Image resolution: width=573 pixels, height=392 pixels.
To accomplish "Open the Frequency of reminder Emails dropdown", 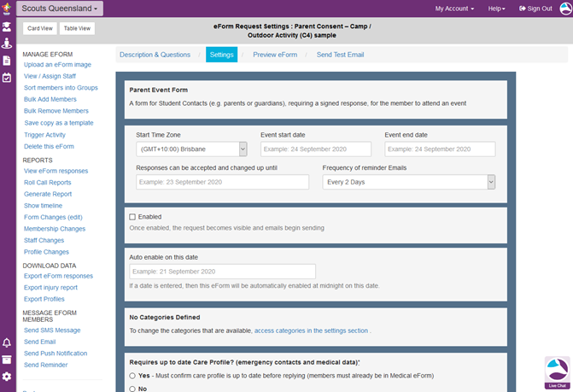I will click(408, 182).
